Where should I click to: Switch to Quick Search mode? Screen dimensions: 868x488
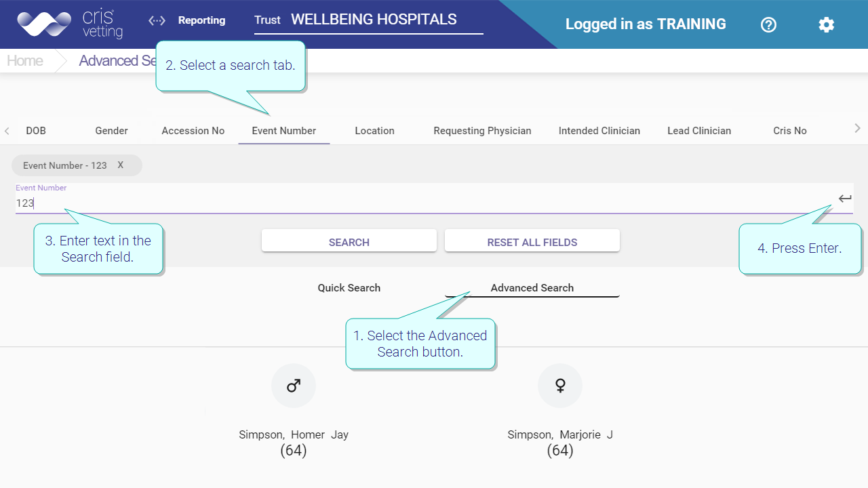point(349,287)
